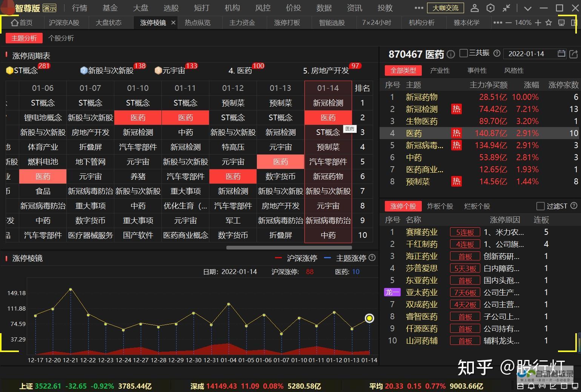Click the info icon next to 870467 医药
581x392 pixels.
pos(451,54)
